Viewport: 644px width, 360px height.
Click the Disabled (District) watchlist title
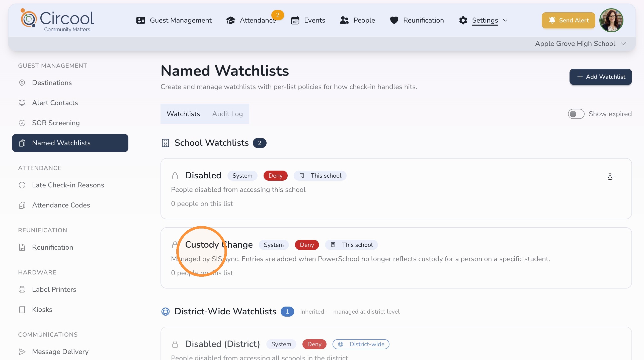[222, 344]
